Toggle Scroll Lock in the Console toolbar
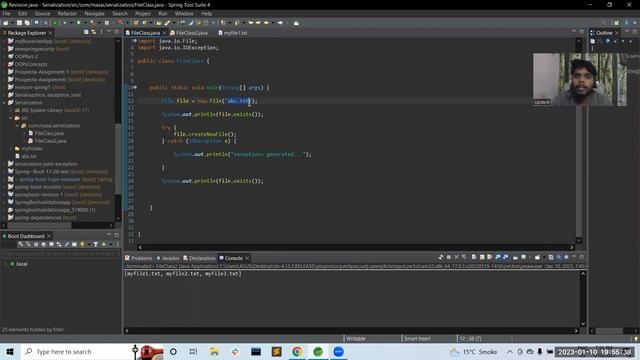Screen dimensions: 640x360 coord(482,257)
